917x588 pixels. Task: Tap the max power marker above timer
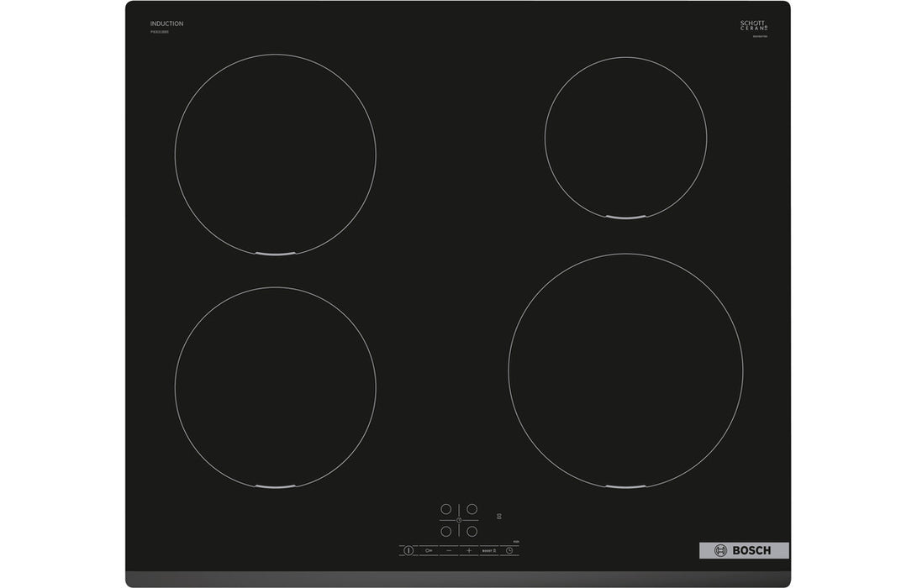click(x=517, y=541)
